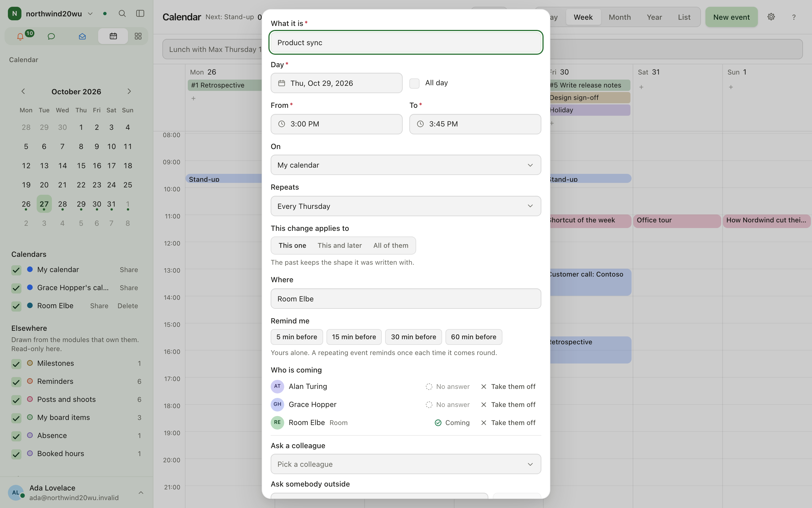Viewport: 812px width, 508px height.
Task: Open the chat bubble icon in sidebar
Action: pyautogui.click(x=51, y=36)
